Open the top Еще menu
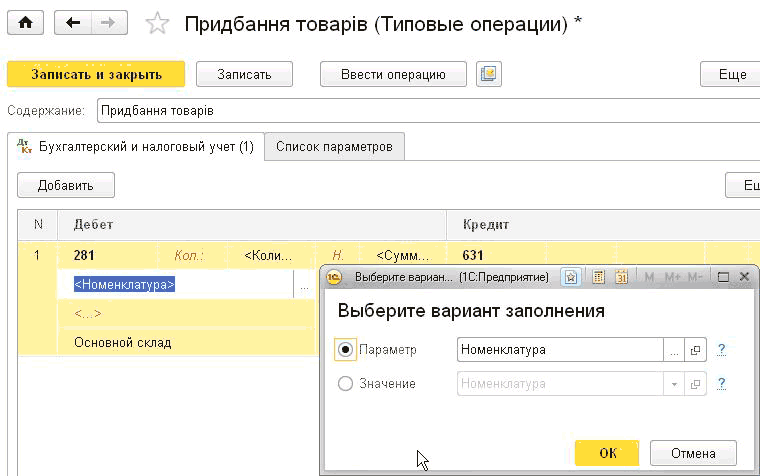 coord(732,74)
